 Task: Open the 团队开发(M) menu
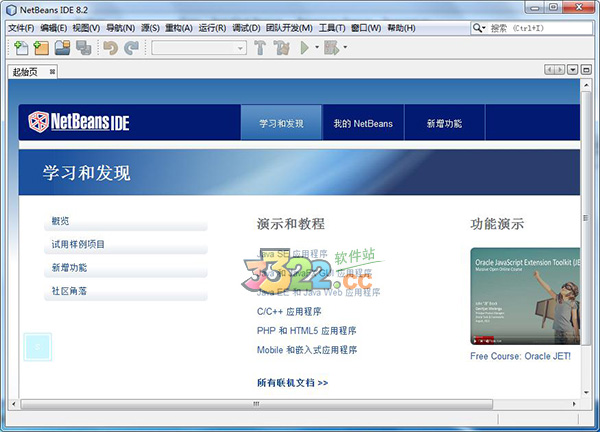click(289, 28)
